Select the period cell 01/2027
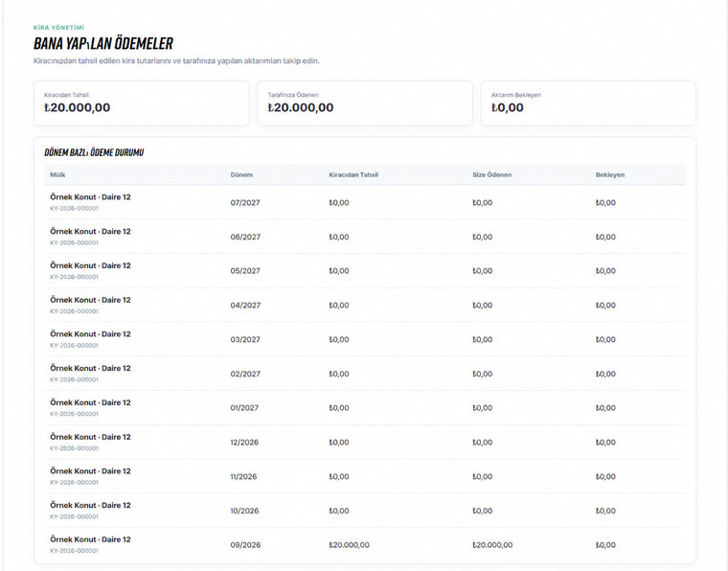 click(x=244, y=408)
